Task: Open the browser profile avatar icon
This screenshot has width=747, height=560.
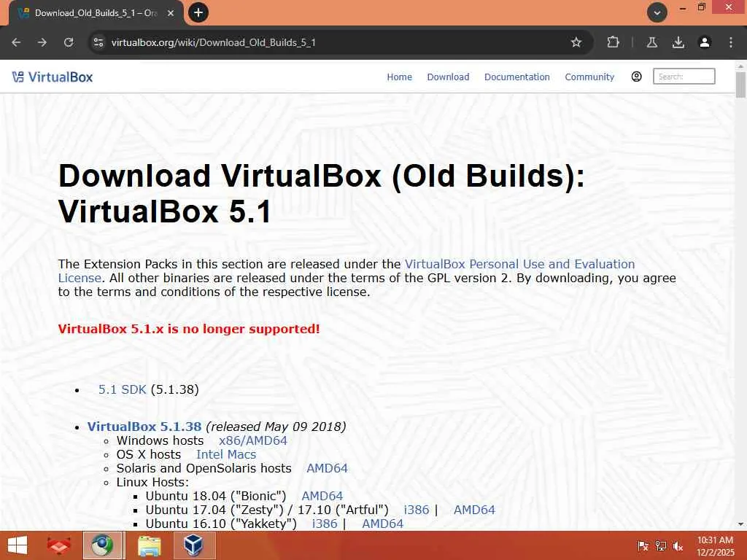Action: 704,42
